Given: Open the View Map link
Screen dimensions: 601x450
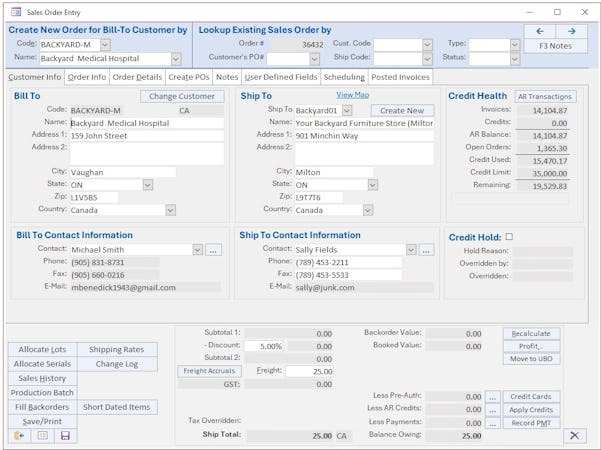Looking at the screenshot, I should pyautogui.click(x=353, y=94).
